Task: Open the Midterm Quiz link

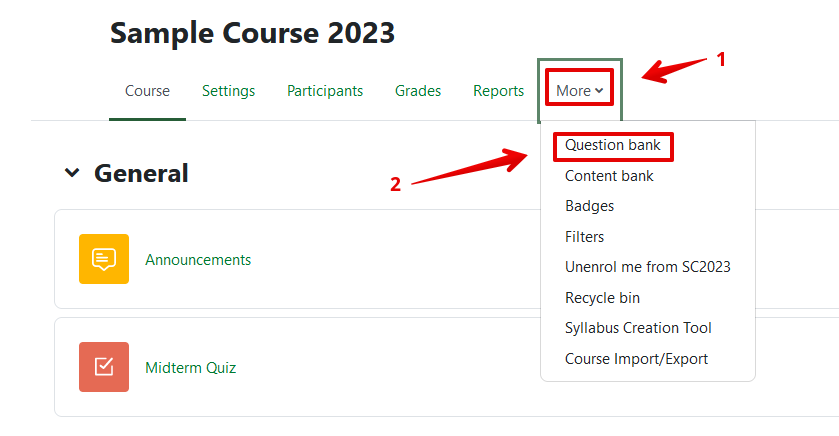Action: (190, 368)
